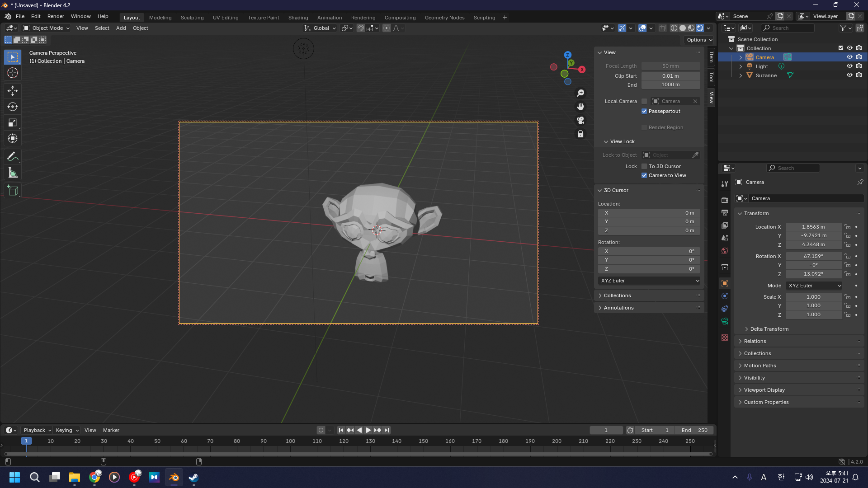Screen dimensions: 868x488
Task: Open the Render properties tab icon
Action: point(725,200)
